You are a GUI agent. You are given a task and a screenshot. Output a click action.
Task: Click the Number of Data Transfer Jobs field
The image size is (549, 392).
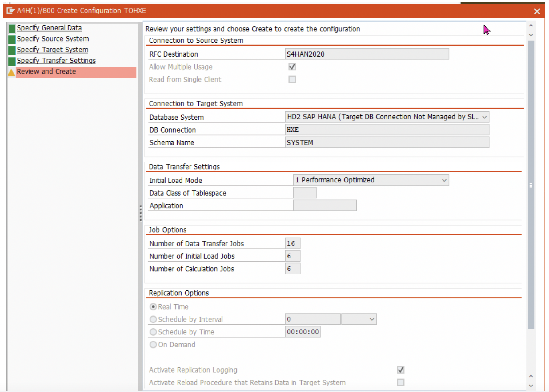(x=293, y=243)
